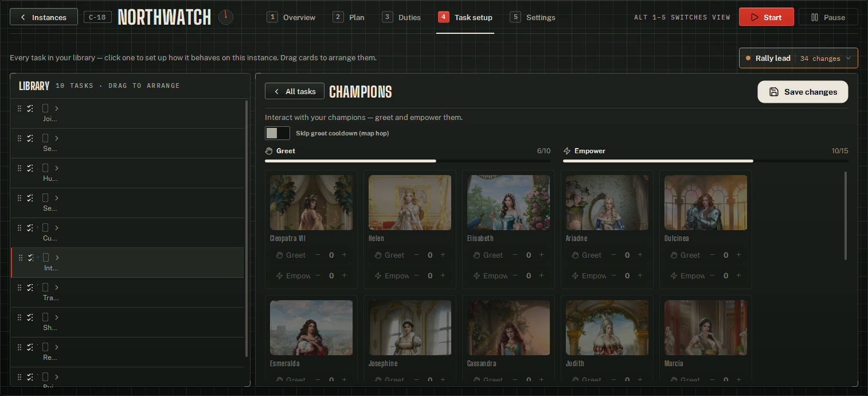Click the checklist icon in the Int... row
The image size is (868, 396).
point(31,258)
